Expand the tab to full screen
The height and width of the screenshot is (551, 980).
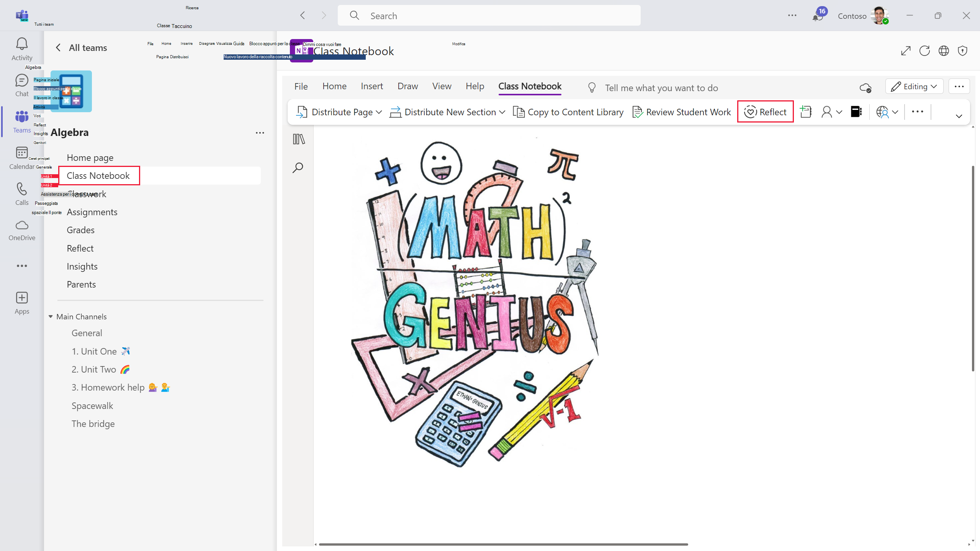[x=906, y=51]
